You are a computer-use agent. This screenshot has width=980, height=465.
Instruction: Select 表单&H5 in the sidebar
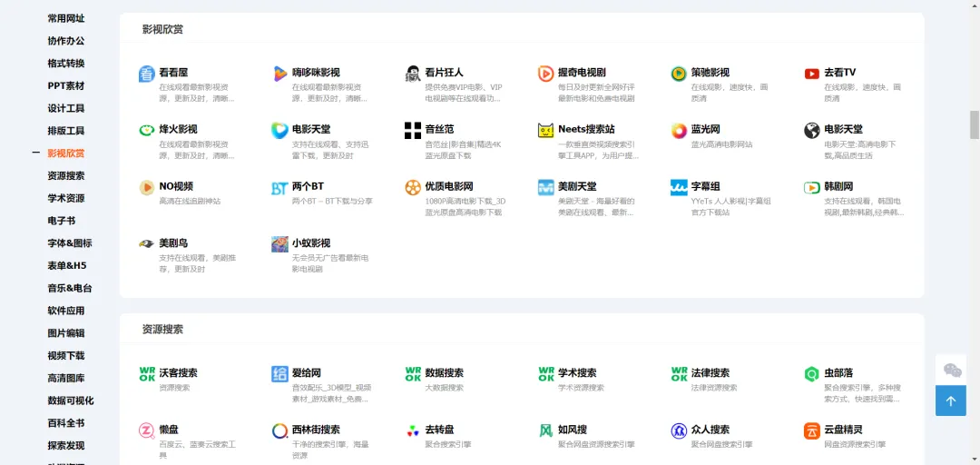(67, 266)
